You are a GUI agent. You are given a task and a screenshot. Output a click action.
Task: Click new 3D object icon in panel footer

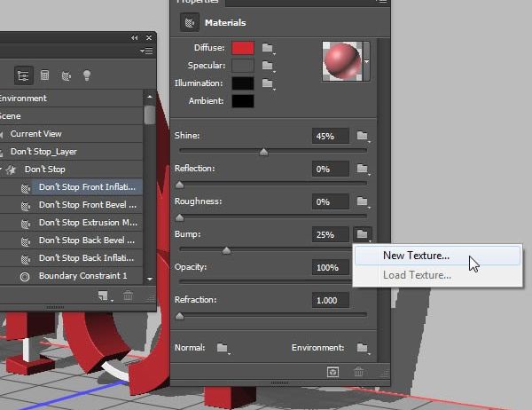[104, 296]
